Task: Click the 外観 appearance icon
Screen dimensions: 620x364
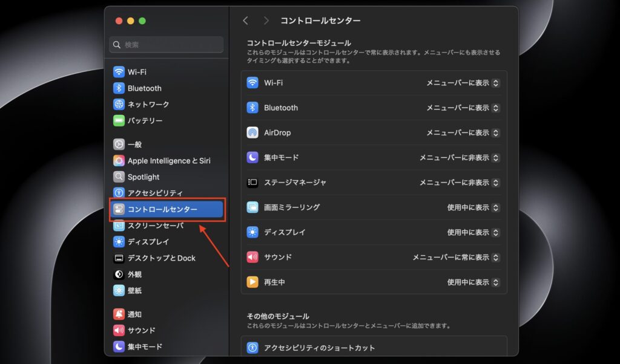Action: [x=119, y=275]
